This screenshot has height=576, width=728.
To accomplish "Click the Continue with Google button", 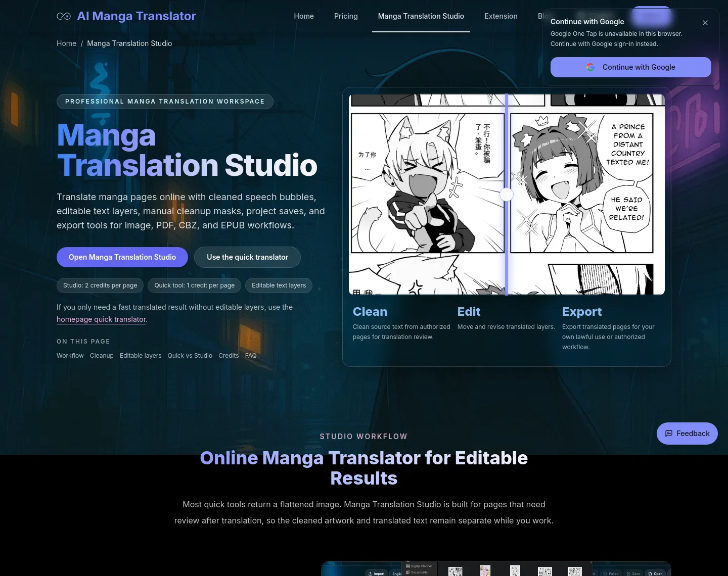I will pos(631,67).
